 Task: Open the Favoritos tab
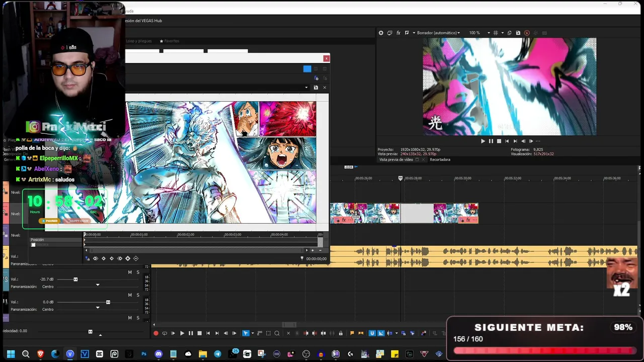click(170, 41)
